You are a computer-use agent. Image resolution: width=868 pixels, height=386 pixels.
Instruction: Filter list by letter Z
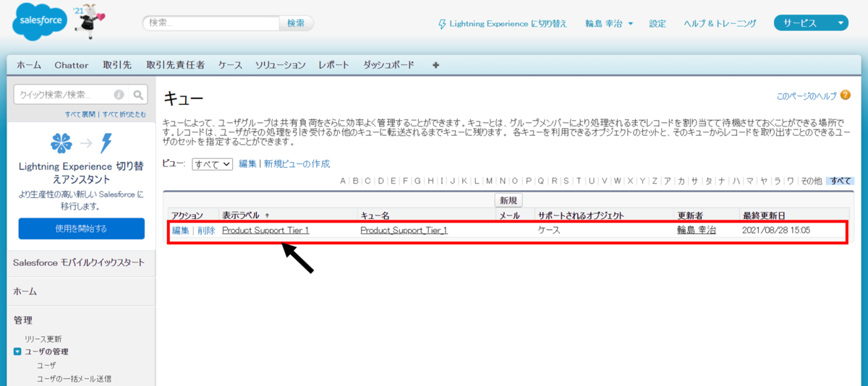point(655,181)
